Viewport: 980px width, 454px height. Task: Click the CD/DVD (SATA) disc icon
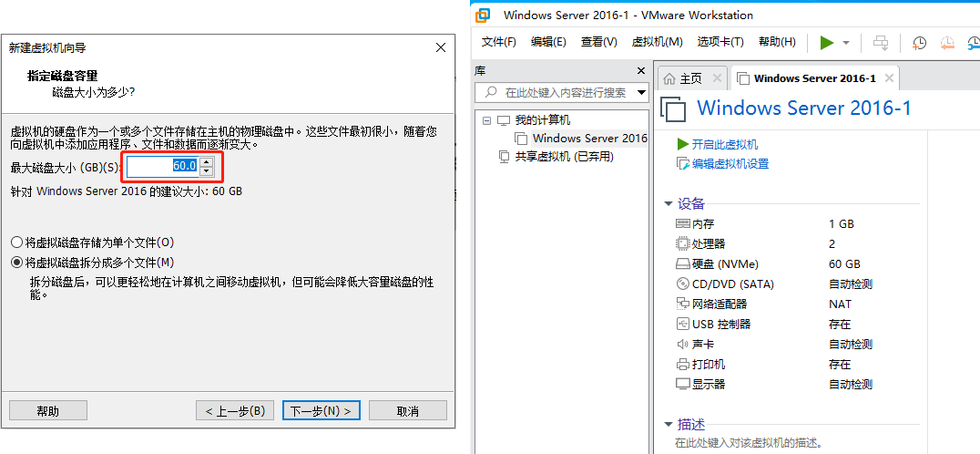click(x=682, y=284)
